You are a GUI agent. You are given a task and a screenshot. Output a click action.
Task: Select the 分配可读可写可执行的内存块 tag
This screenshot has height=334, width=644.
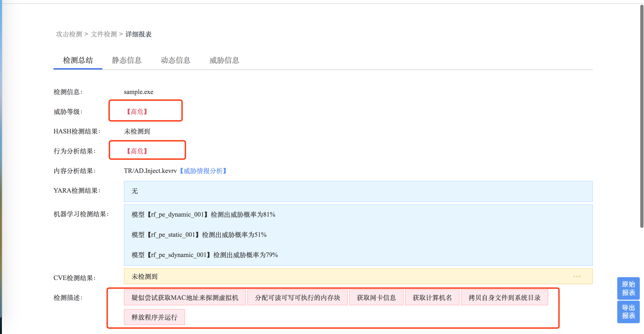coord(297,297)
